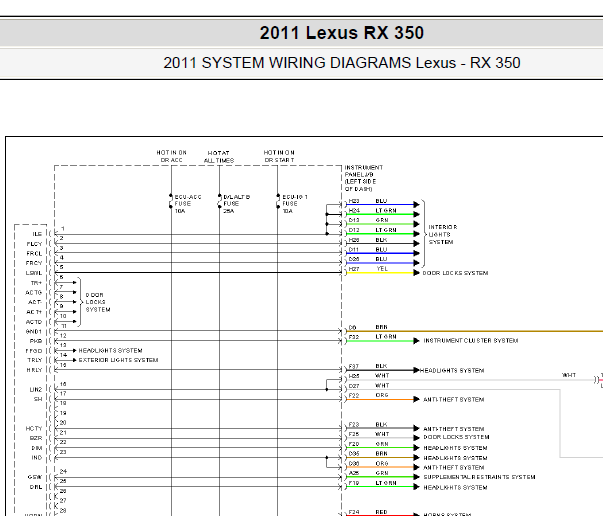The width and height of the screenshot is (603, 516).
Task: Click the D/L ALT B FUSE 25A label
Action: (237, 204)
